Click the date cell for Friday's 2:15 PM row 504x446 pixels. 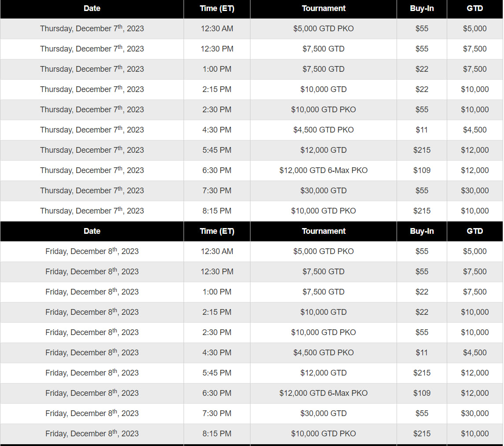pos(92,312)
